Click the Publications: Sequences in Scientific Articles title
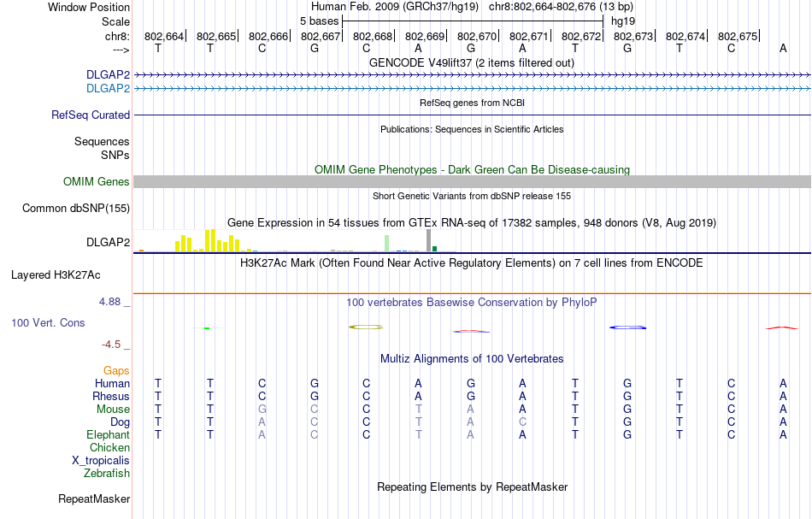 tap(472, 129)
